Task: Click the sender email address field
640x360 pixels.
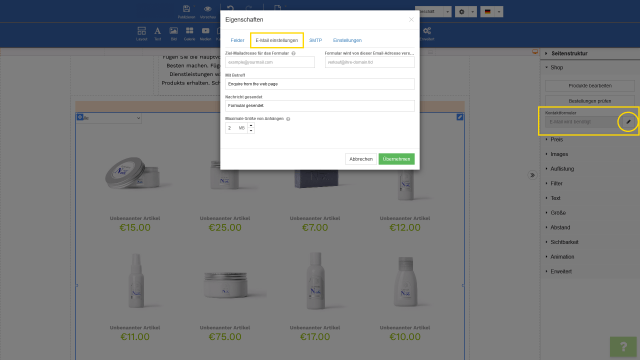Action: [x=369, y=62]
